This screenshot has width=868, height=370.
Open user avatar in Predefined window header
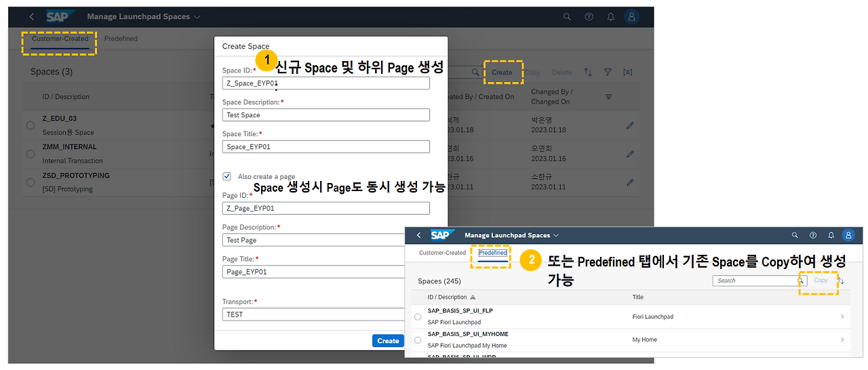click(848, 235)
